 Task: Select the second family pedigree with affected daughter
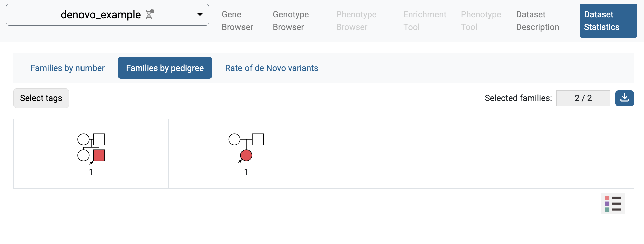[x=246, y=153]
